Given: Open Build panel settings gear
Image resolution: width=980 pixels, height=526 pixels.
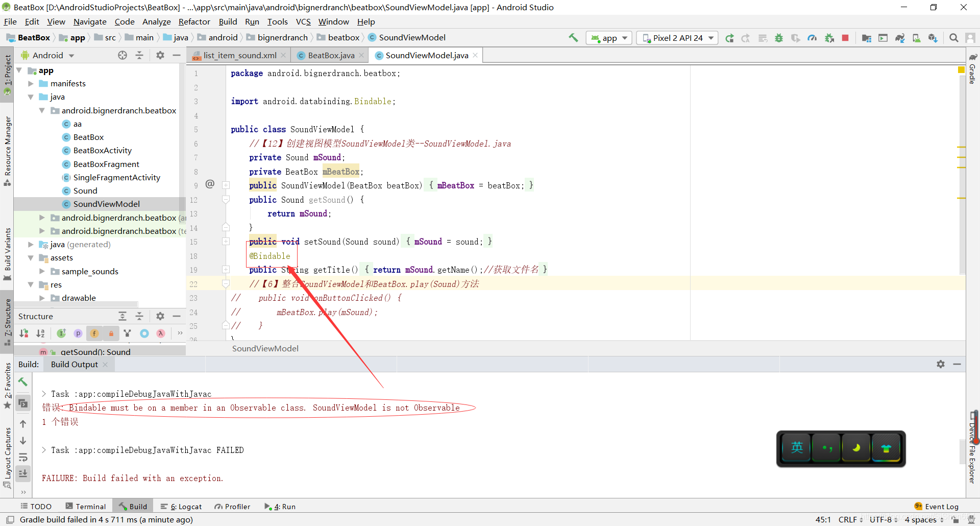Looking at the screenshot, I should (x=941, y=364).
